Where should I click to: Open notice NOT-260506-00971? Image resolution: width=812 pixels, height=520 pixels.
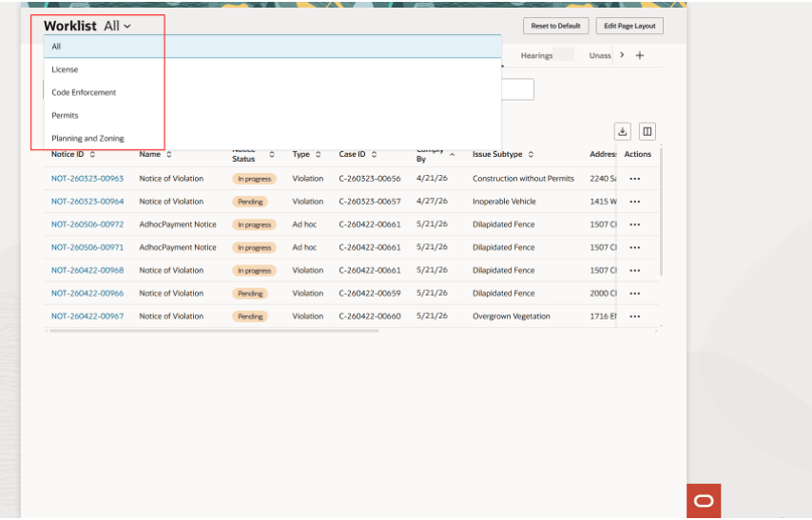click(x=87, y=247)
